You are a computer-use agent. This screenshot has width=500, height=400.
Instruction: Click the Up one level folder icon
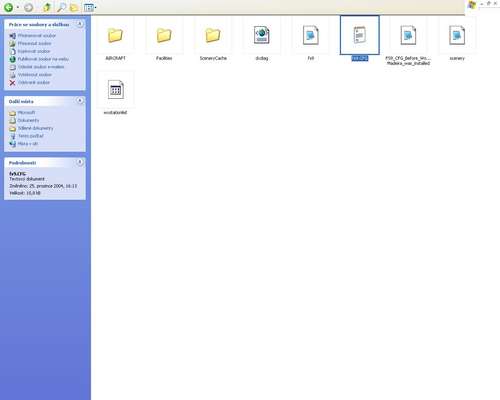[47, 7]
